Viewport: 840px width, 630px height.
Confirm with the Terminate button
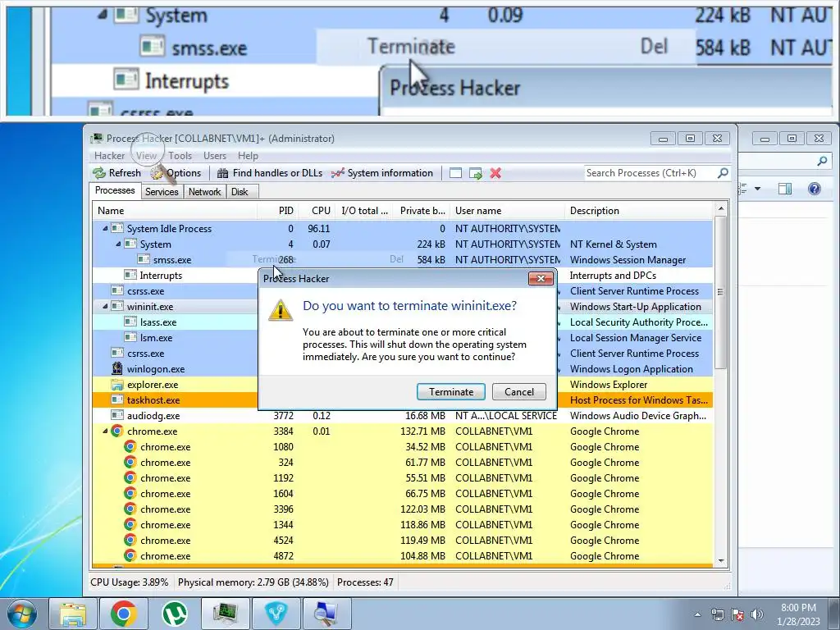coord(451,391)
